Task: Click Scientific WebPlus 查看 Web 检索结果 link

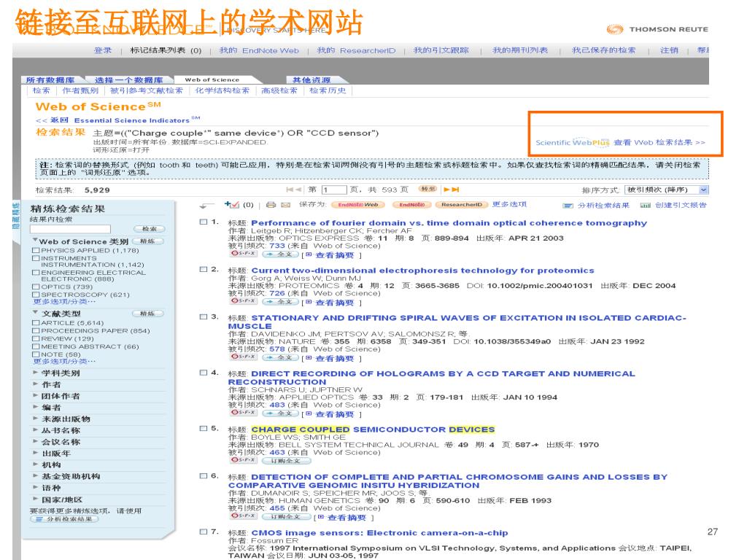Action: (620, 142)
